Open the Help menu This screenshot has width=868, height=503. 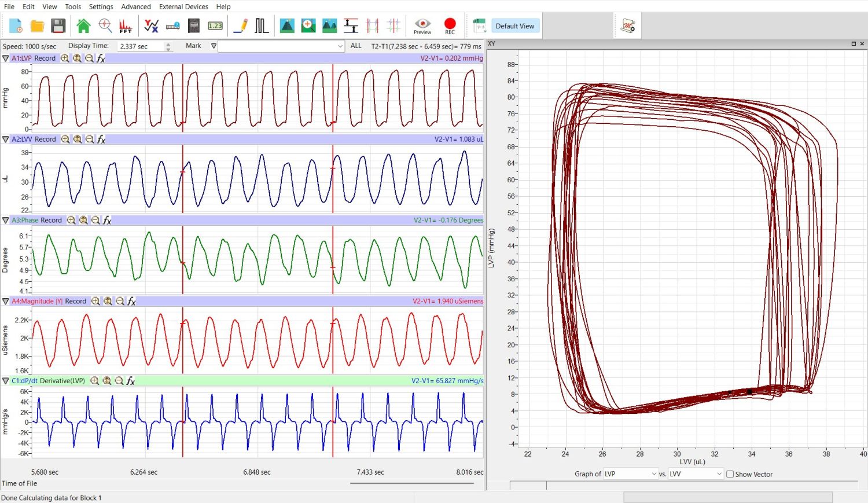223,7
